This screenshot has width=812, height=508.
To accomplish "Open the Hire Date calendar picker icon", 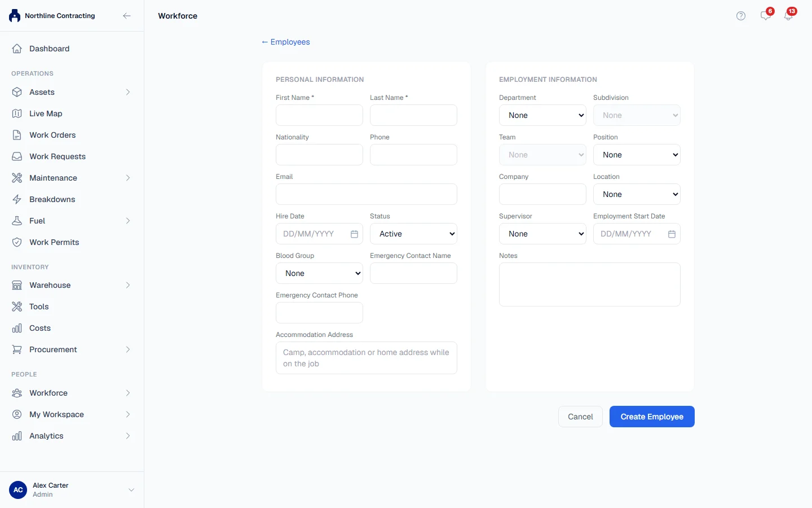I will pyautogui.click(x=354, y=234).
